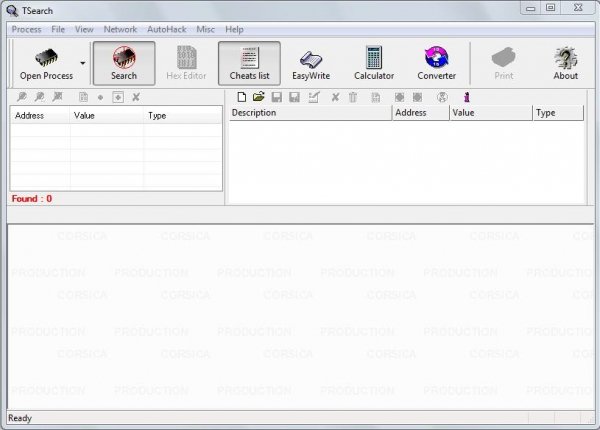600x430 pixels.
Task: Open the Converter tool
Action: click(x=436, y=64)
